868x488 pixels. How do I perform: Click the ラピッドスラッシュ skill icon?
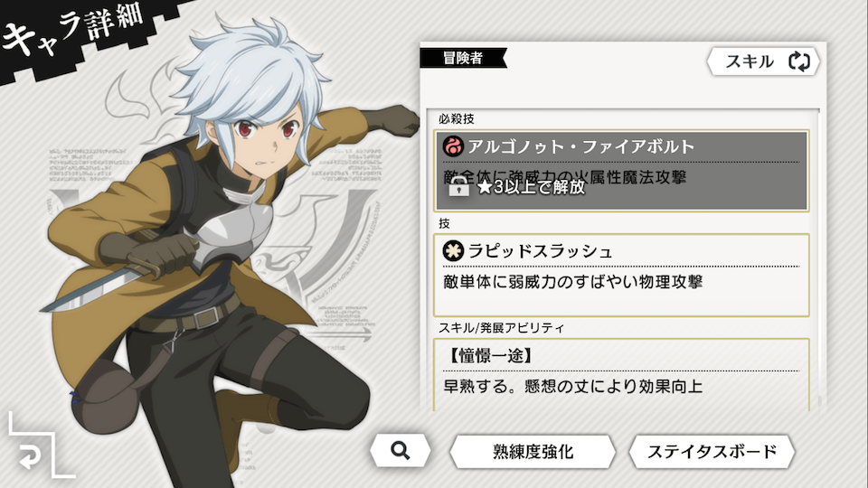(x=453, y=250)
